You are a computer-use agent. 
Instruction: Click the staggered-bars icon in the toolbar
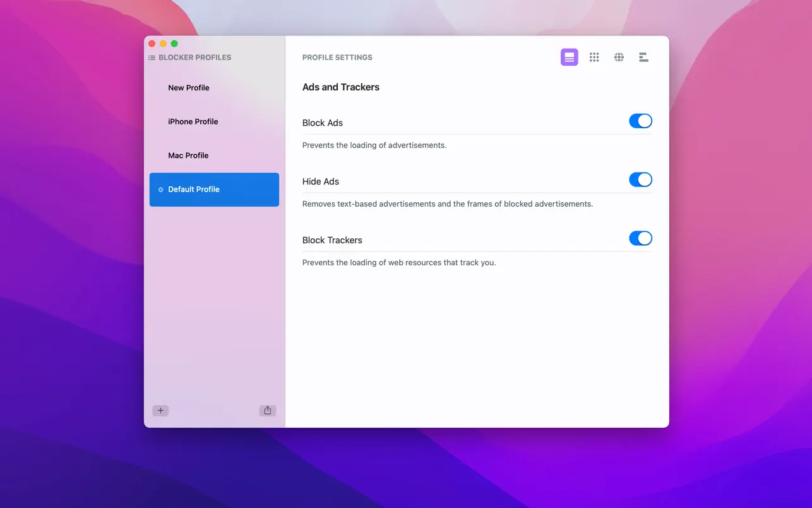[643, 57]
